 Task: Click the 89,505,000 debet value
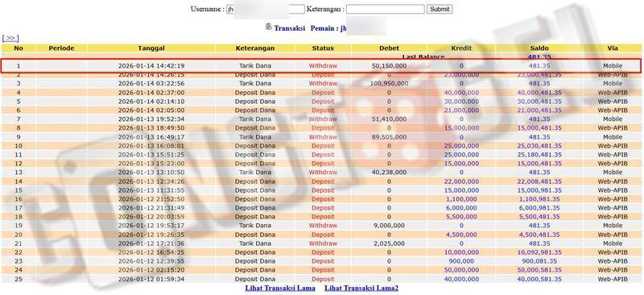pyautogui.click(x=389, y=136)
